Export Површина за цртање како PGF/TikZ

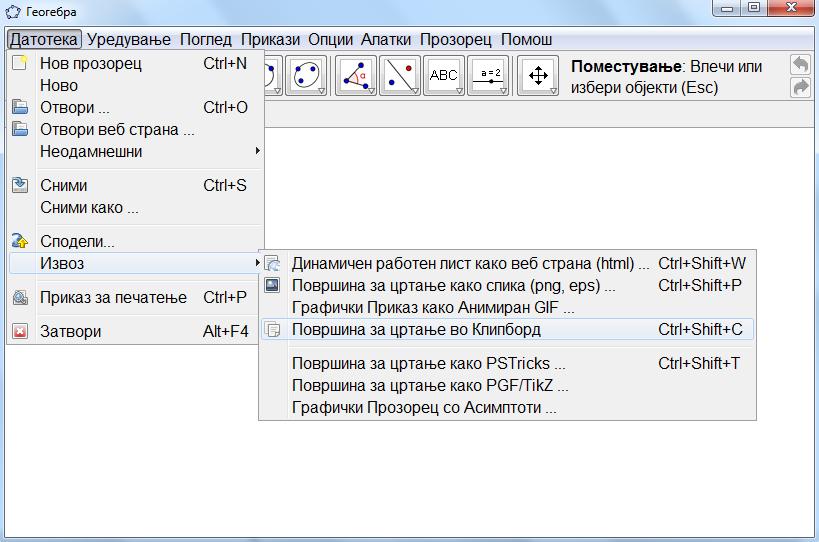(x=507, y=385)
